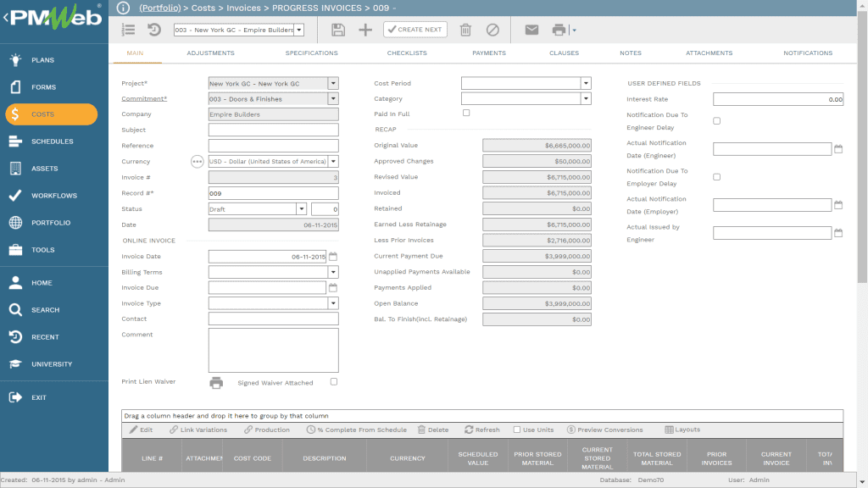868x488 pixels.
Task: Expand the record selector dropdown in toolbar
Action: click(x=299, y=30)
